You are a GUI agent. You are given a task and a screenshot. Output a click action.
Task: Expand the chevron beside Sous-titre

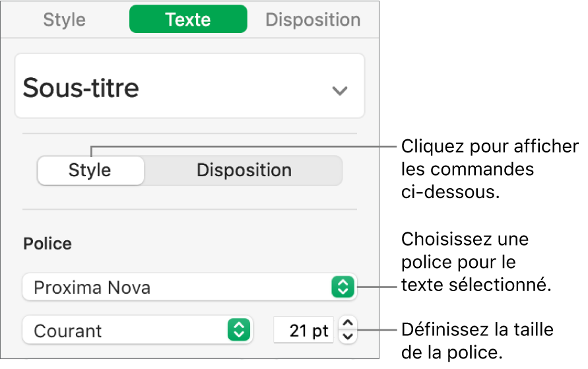coord(339,90)
